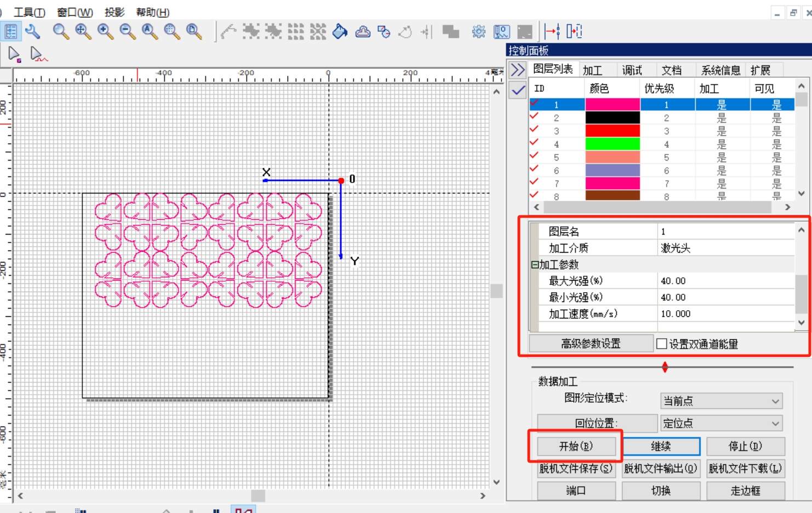Open the 图形定位模式 dropdown showing 当前点
812x513 pixels.
click(x=721, y=401)
